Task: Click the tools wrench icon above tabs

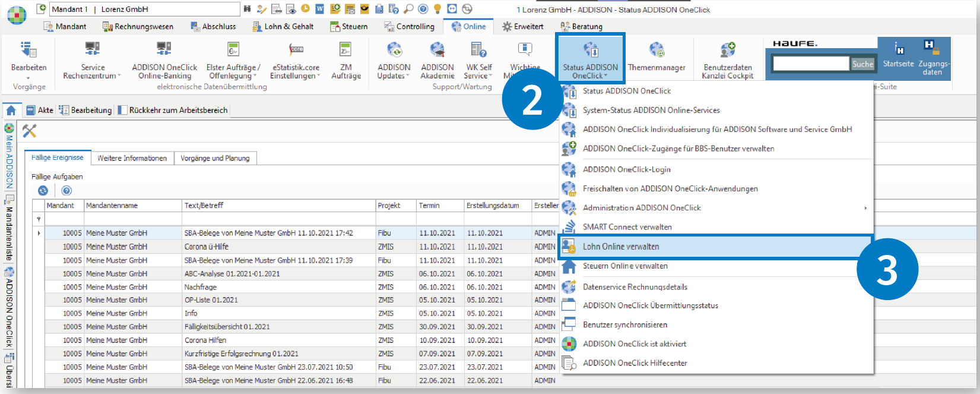Action: pyautogui.click(x=29, y=131)
